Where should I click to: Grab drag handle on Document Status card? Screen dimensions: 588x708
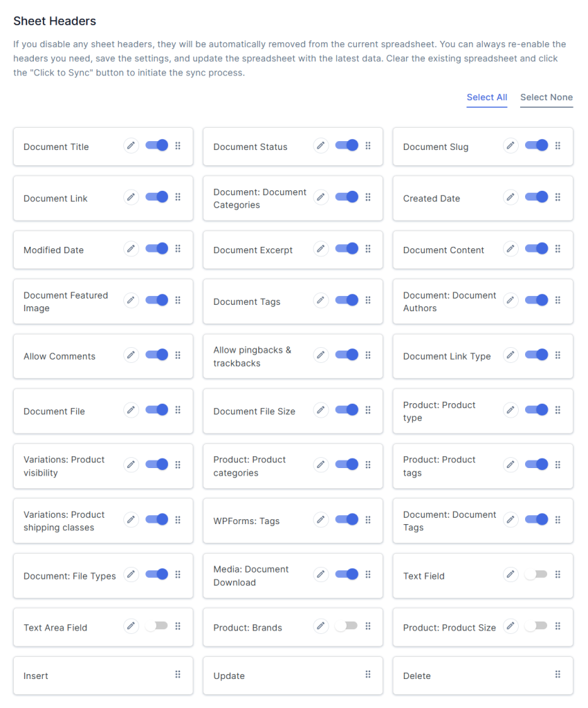368,146
